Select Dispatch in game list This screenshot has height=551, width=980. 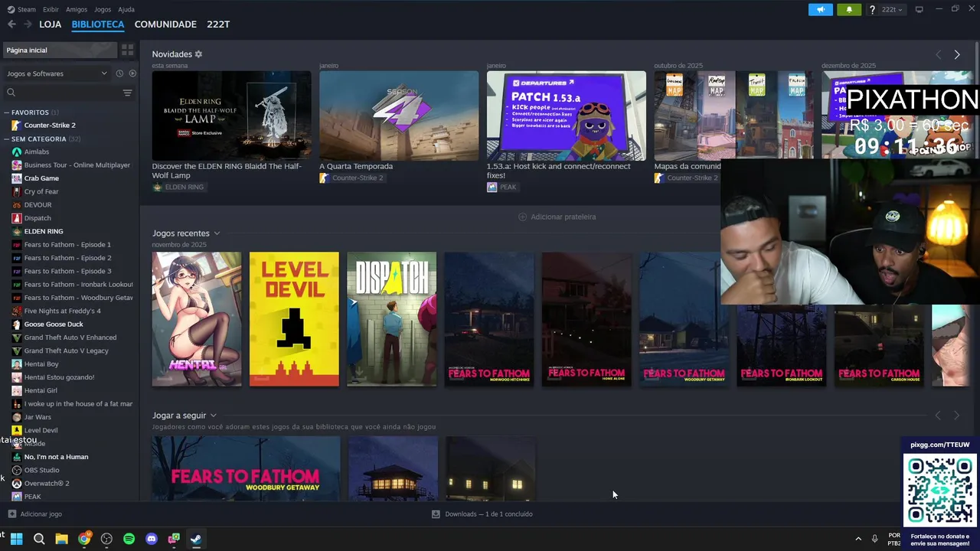[38, 218]
